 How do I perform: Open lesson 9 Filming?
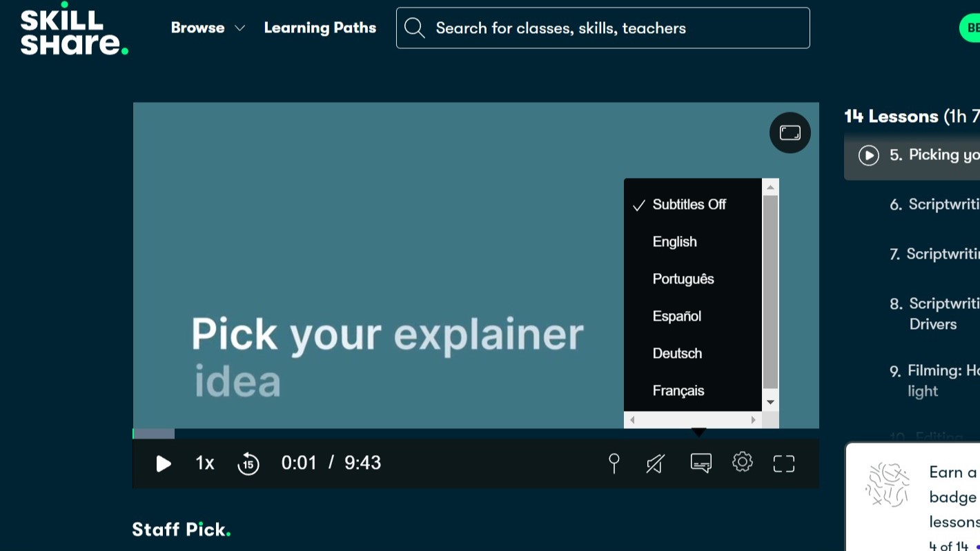934,381
